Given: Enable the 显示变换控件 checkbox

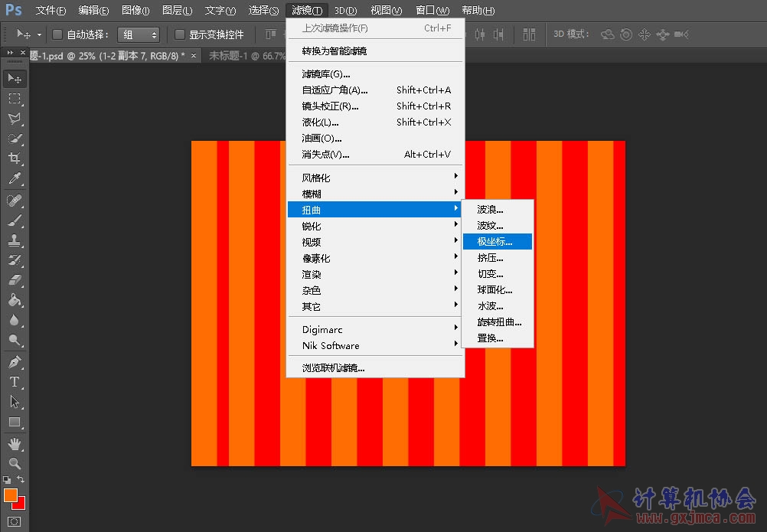Looking at the screenshot, I should tap(180, 34).
